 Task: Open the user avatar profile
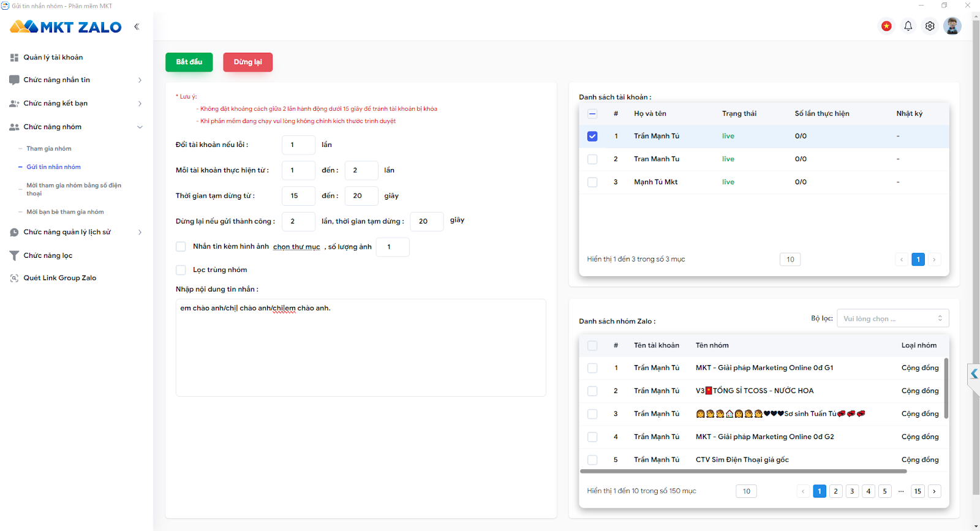pos(952,26)
